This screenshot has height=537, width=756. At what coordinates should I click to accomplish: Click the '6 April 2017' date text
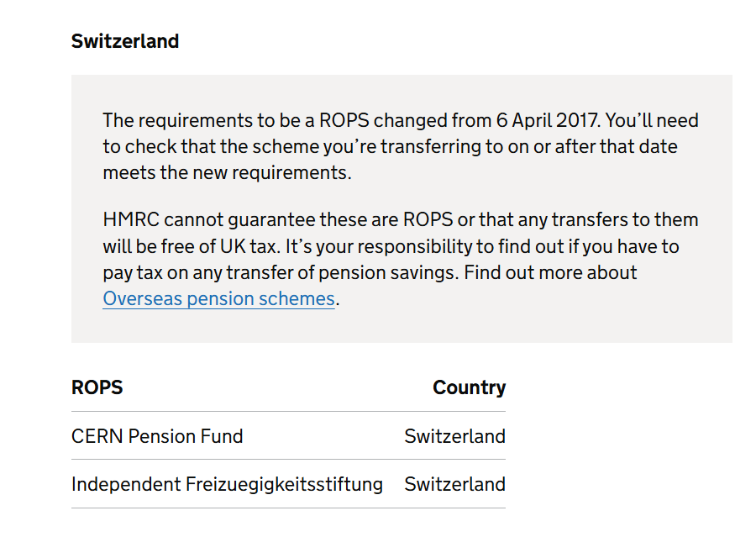pyautogui.click(x=547, y=120)
